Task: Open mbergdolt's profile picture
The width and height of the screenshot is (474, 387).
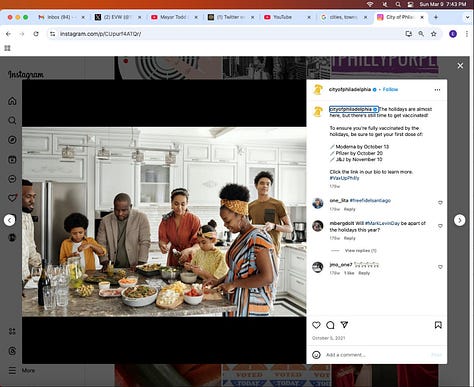Action: point(318,226)
